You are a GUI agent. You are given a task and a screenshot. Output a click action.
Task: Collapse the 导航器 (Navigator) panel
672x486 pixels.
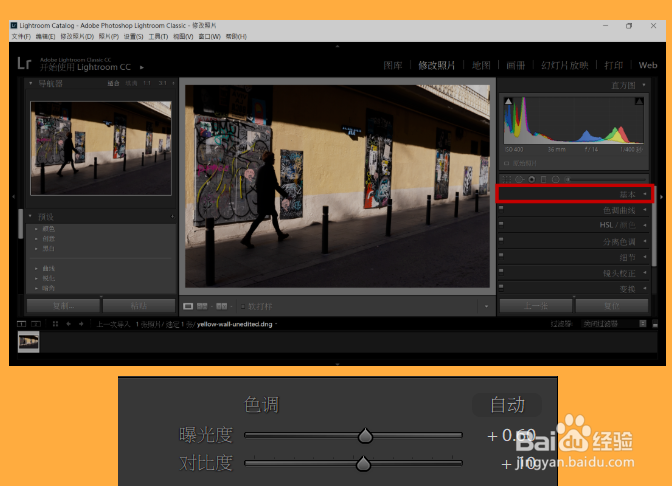[x=30, y=83]
